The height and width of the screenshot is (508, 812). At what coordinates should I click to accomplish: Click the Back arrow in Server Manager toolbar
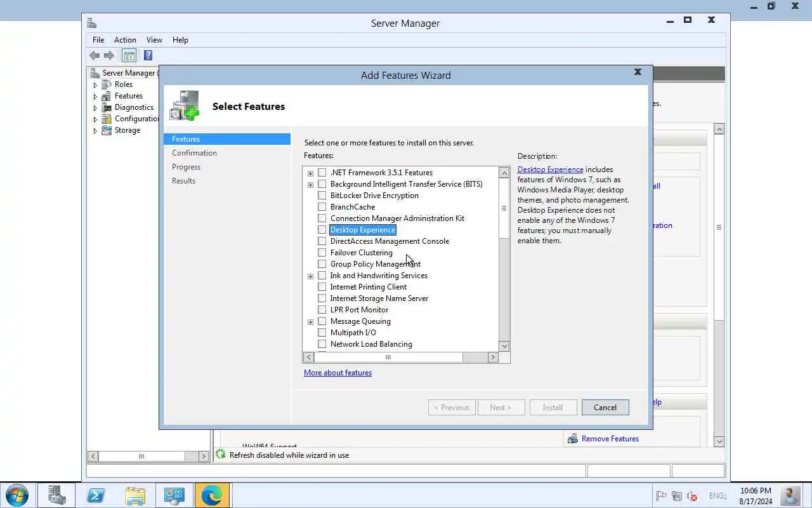95,55
